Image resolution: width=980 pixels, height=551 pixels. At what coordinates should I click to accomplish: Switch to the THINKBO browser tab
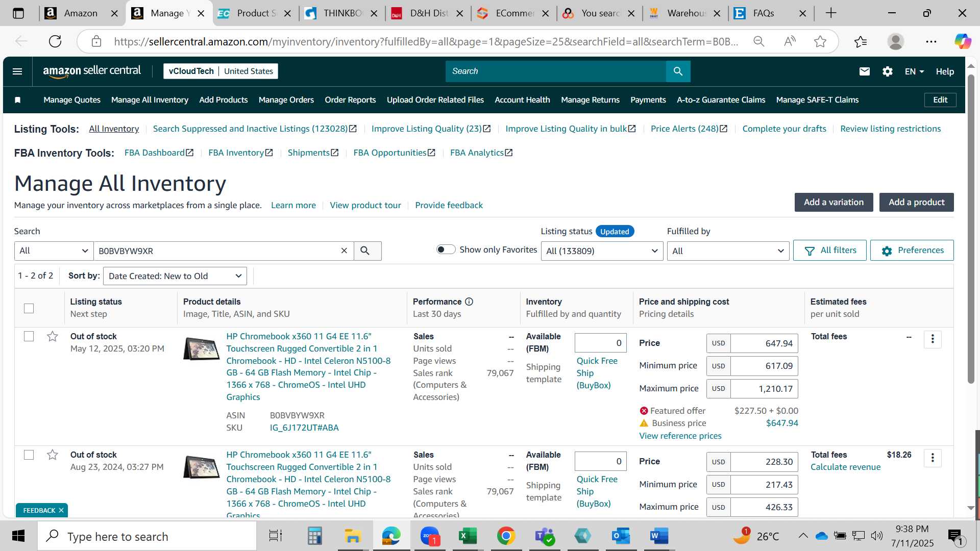click(342, 13)
